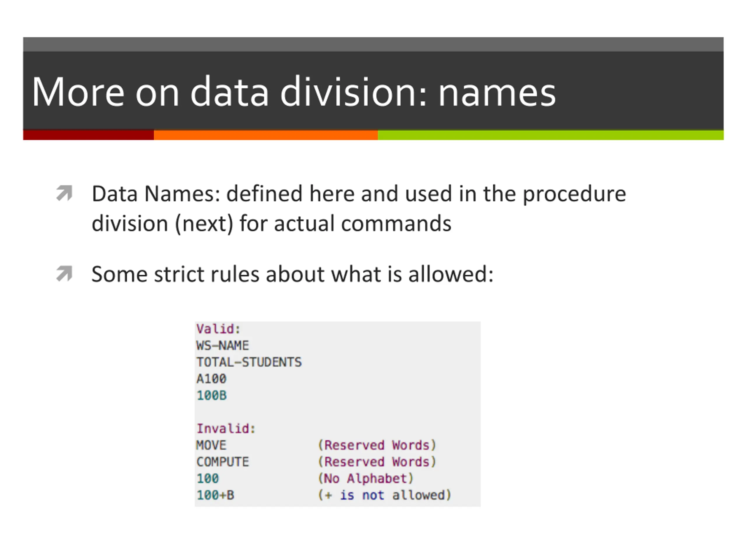This screenshot has width=747, height=560.
Task: Click the arrow bullet beside 'Data Names'
Action: (64, 193)
